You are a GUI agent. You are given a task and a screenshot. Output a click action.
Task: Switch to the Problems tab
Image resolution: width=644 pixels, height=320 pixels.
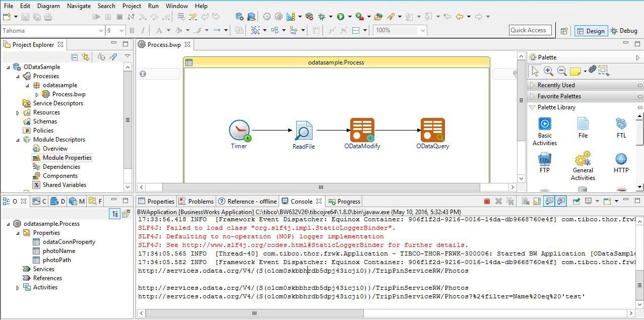[200, 201]
